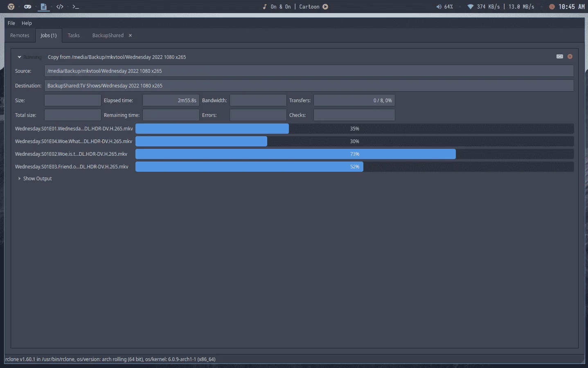Click the volume speaker icon at 64%
This screenshot has width=588, height=368.
click(439, 7)
